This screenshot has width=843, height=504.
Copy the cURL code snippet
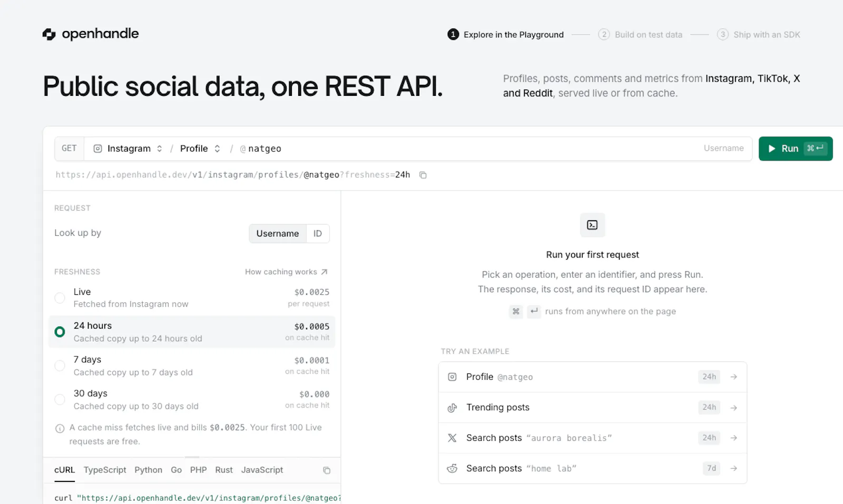tap(327, 470)
